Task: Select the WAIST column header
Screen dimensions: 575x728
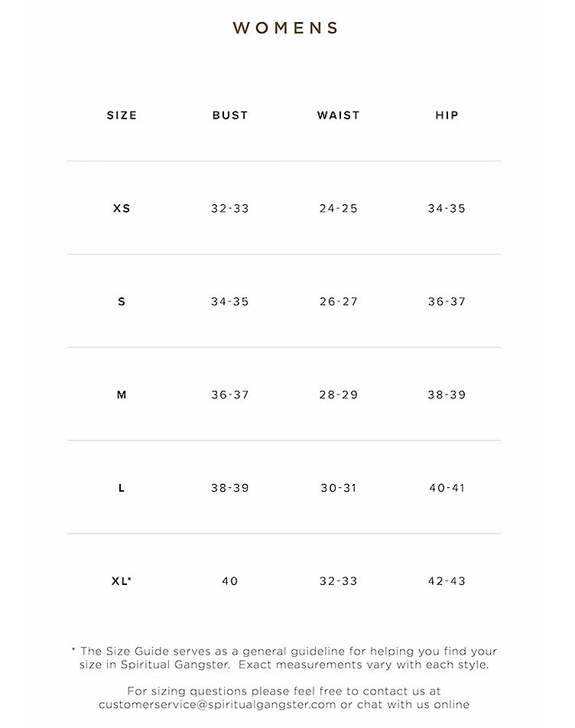Action: [338, 115]
